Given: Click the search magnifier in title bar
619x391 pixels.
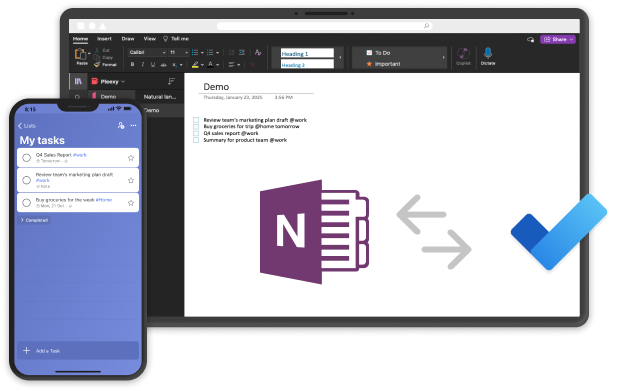Looking at the screenshot, I should point(426,26).
